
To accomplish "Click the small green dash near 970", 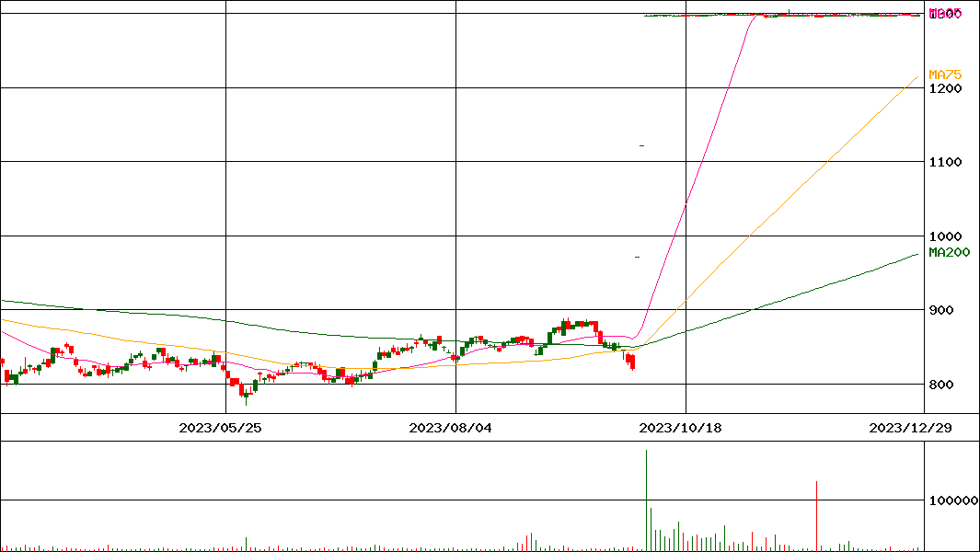I will coord(637,257).
